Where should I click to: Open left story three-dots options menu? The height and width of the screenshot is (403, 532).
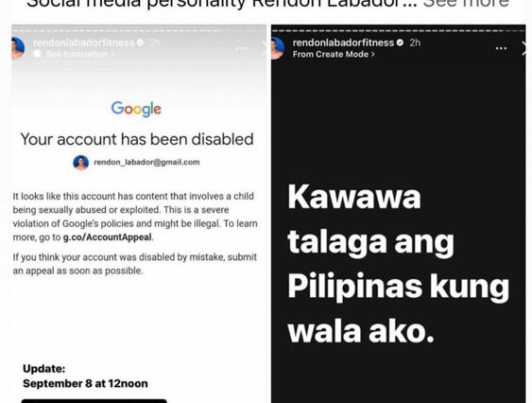point(241,48)
